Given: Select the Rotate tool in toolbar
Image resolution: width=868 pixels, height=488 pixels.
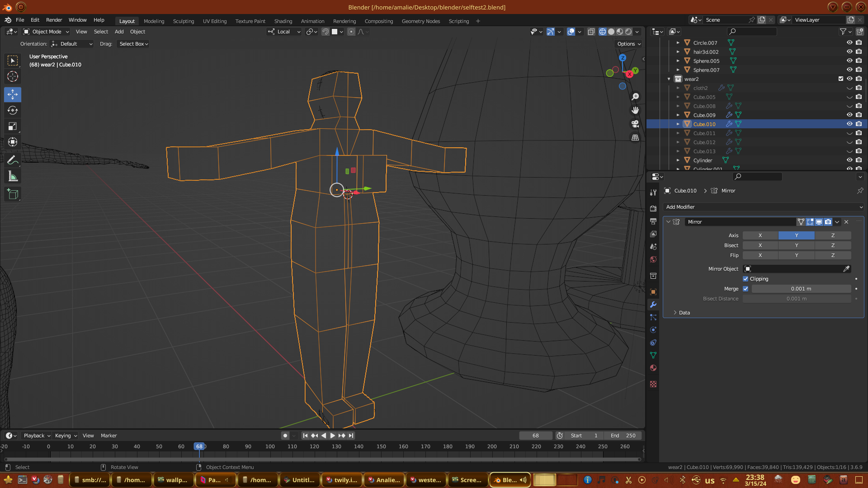Looking at the screenshot, I should click(x=13, y=111).
